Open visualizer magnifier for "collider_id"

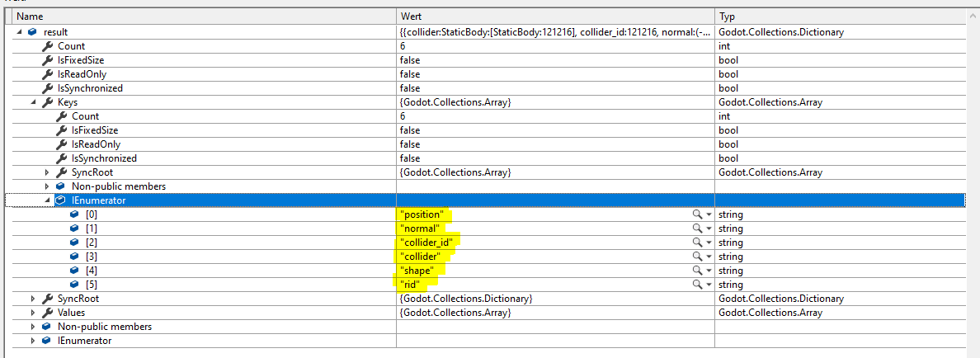pos(696,243)
